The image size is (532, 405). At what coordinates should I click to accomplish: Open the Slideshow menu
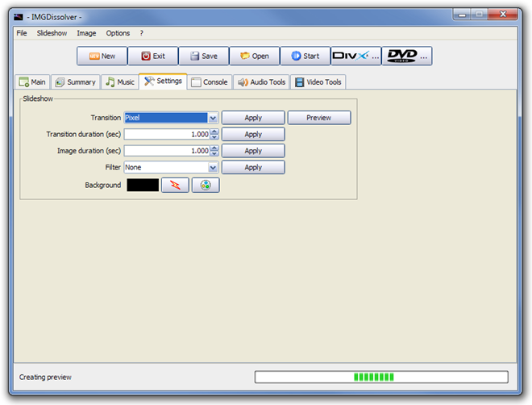52,33
